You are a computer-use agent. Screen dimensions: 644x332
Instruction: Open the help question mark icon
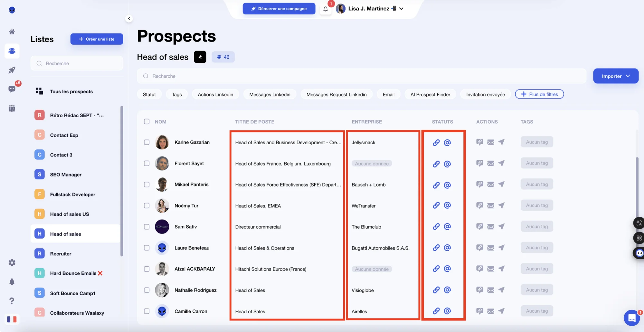tap(12, 301)
